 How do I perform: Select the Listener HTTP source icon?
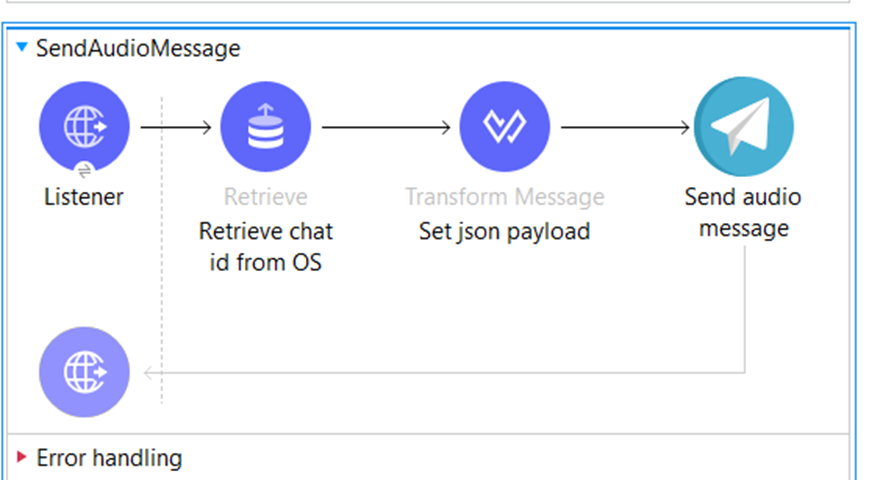point(84,127)
